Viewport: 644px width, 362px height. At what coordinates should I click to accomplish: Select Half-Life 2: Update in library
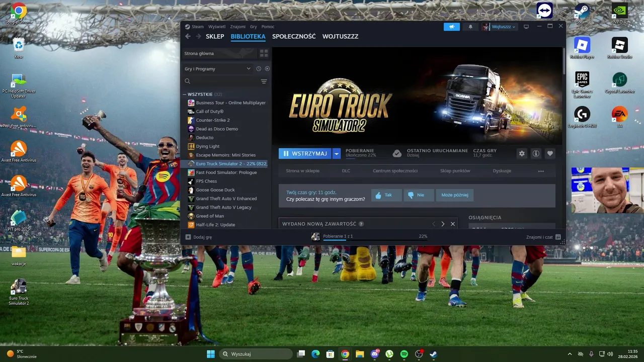(x=226, y=225)
